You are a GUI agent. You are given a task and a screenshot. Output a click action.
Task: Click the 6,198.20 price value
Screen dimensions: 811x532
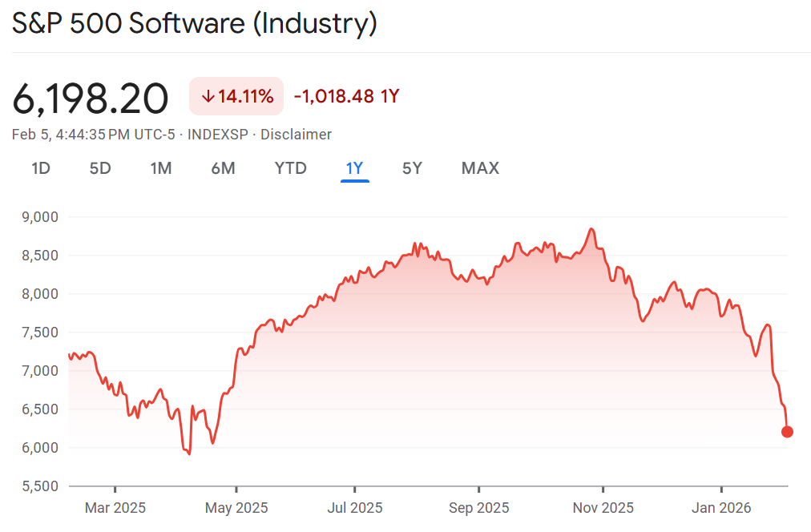91,99
